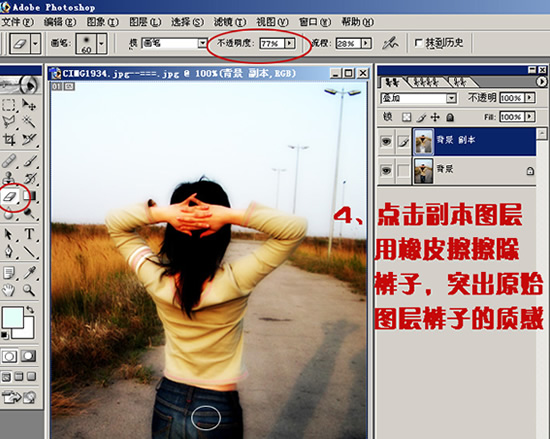Switch to Standard edit mode

click(x=9, y=356)
